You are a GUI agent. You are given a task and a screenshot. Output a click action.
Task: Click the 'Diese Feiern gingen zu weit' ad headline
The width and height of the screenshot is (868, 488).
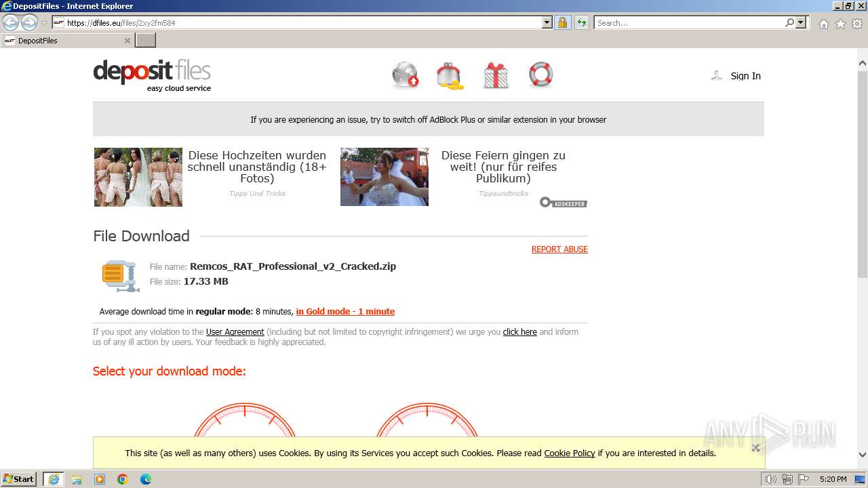[x=503, y=167]
